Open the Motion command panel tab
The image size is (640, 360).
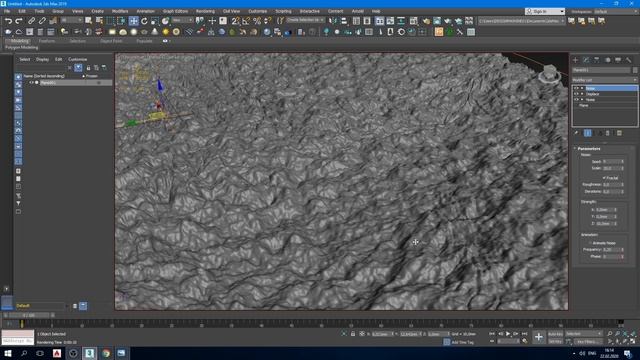[607, 60]
